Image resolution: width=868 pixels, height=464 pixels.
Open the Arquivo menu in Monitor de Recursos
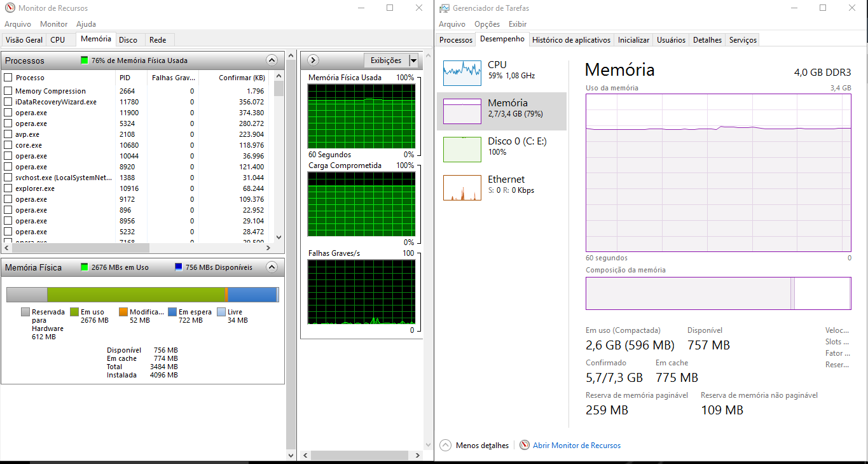pyautogui.click(x=18, y=24)
